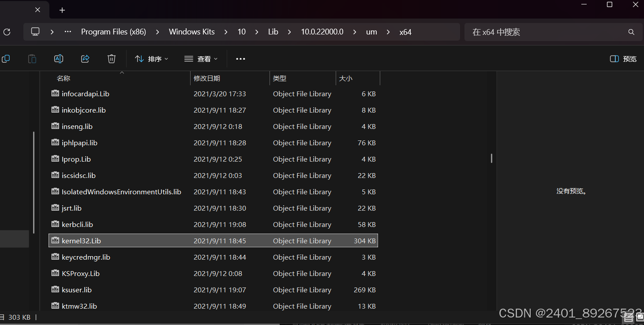Click the file icon beside iscsidsc.lib
The height and width of the screenshot is (325, 644).
(55, 175)
